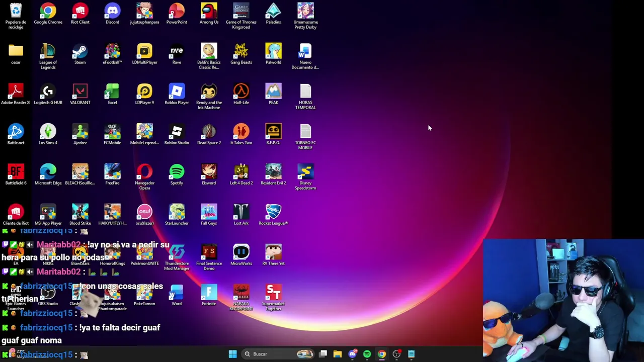Select the Roblox Studio desktop icon
The image size is (644, 362).
pos(177,134)
